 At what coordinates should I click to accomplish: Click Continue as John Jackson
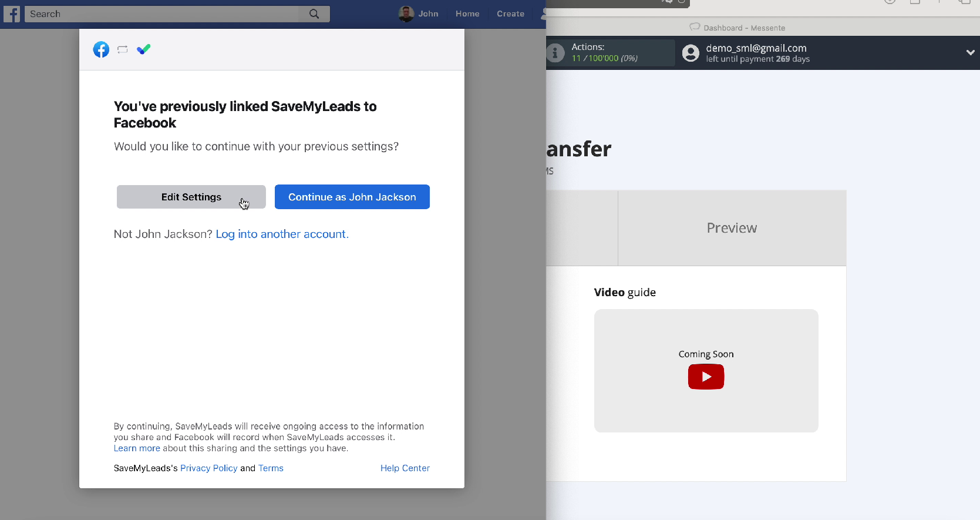[x=352, y=197]
